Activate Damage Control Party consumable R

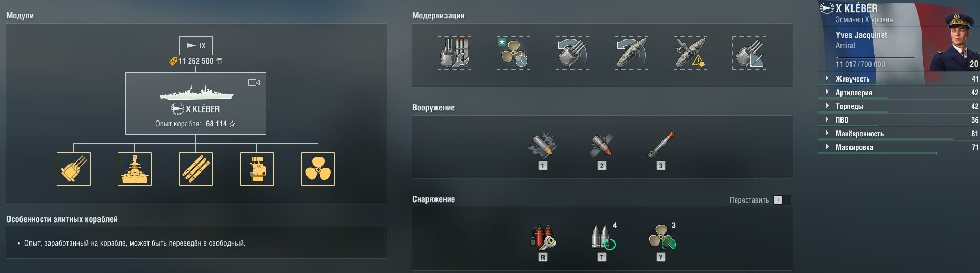[x=543, y=238]
